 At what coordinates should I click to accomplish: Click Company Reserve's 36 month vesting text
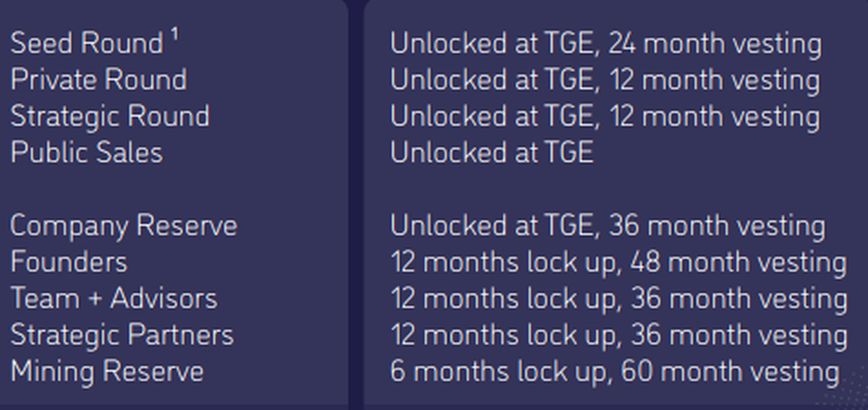[x=716, y=226]
